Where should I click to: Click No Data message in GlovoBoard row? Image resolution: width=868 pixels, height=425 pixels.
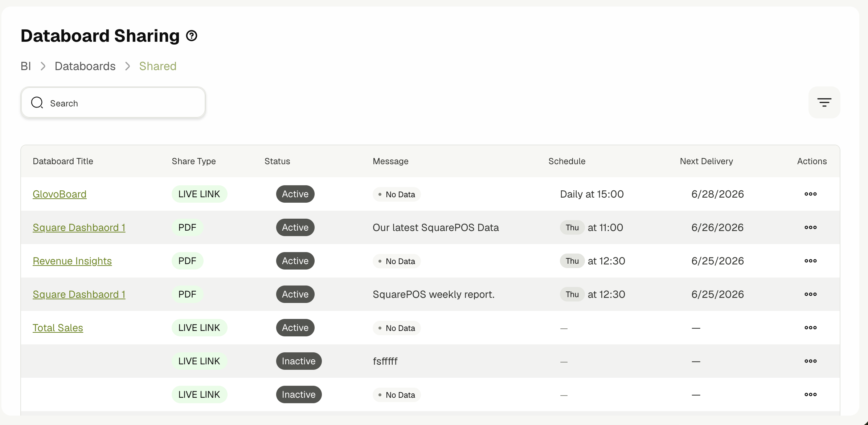(x=397, y=194)
